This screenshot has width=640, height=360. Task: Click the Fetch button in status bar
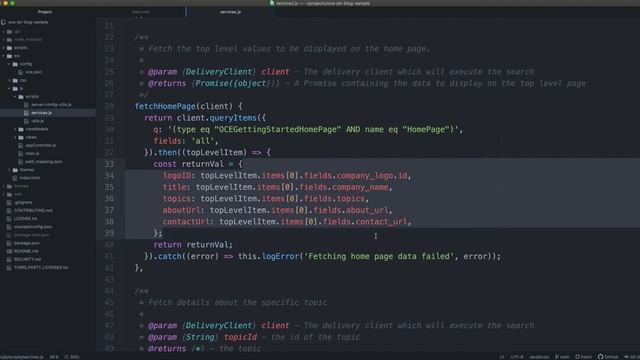[583, 357]
